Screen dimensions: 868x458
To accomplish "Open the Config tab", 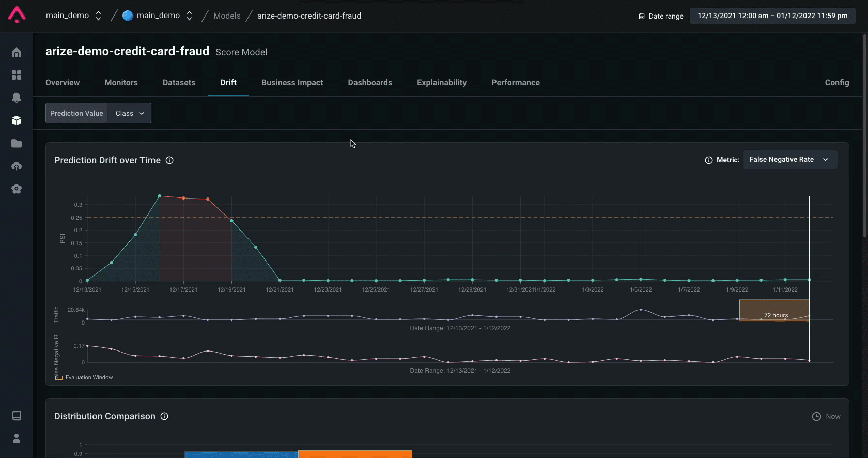I will (837, 83).
